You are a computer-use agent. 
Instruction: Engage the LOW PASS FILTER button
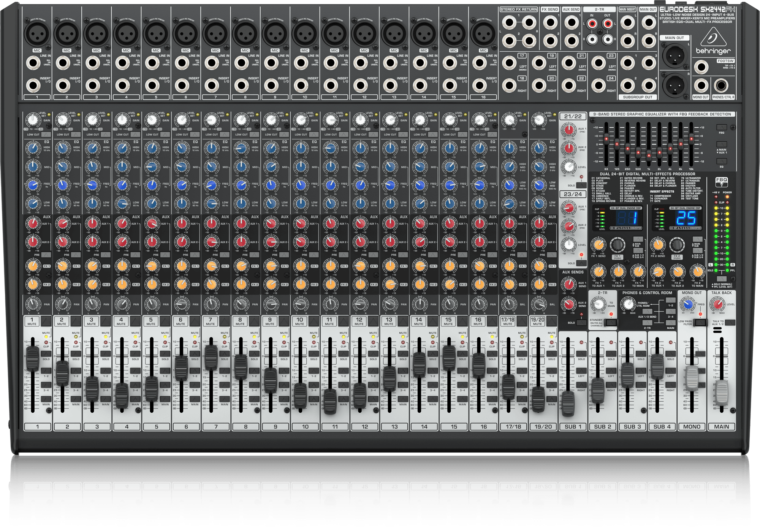pyautogui.click(x=701, y=323)
